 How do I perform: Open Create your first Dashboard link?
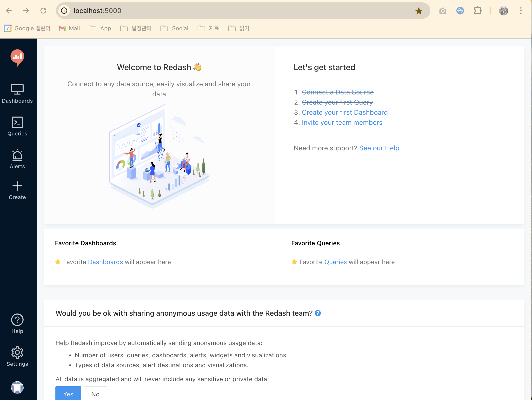pyautogui.click(x=345, y=113)
